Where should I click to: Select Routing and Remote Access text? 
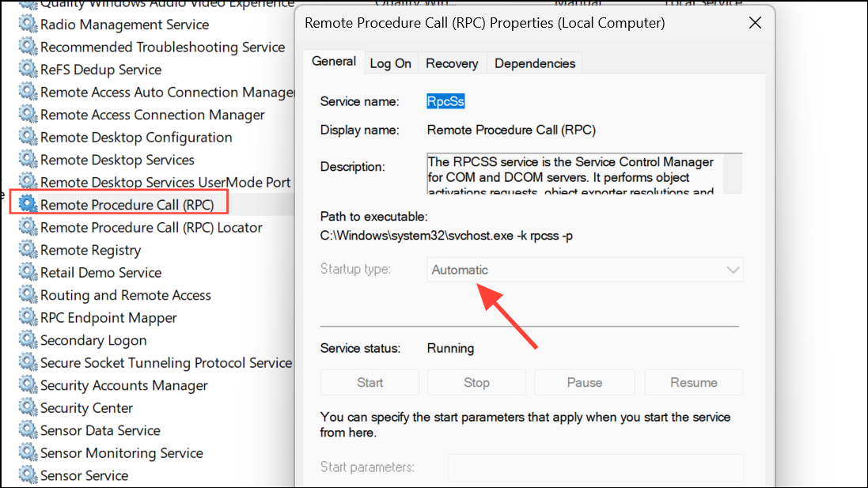pos(126,296)
